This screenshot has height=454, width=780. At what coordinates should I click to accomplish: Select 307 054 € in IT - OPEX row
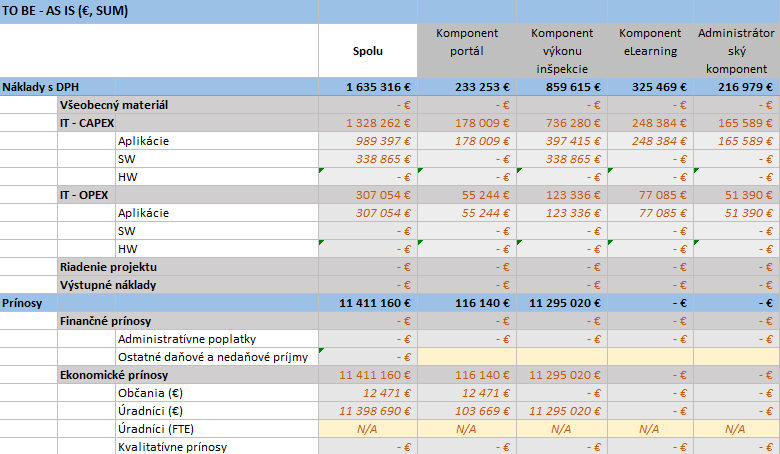368,195
